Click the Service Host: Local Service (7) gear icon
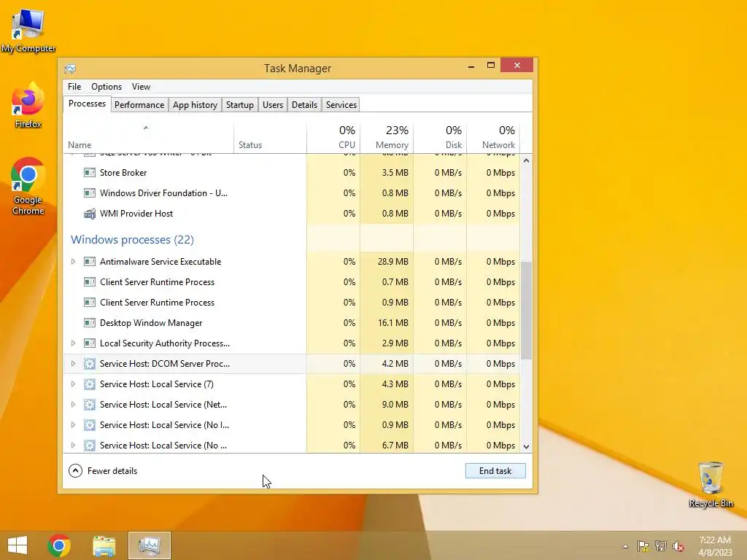747x560 pixels. point(89,384)
